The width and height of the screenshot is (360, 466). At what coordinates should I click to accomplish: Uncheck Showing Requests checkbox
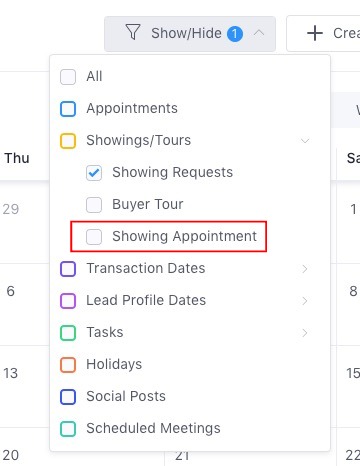click(x=94, y=173)
